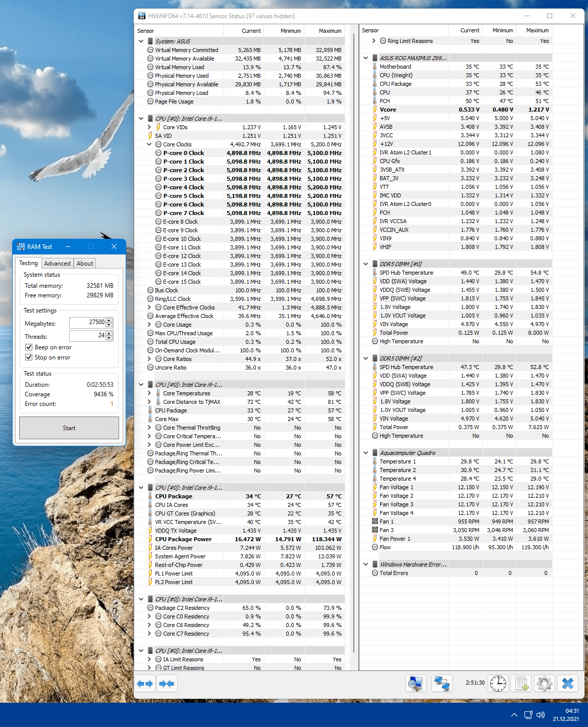Expand the Core VIDs row

149,127
